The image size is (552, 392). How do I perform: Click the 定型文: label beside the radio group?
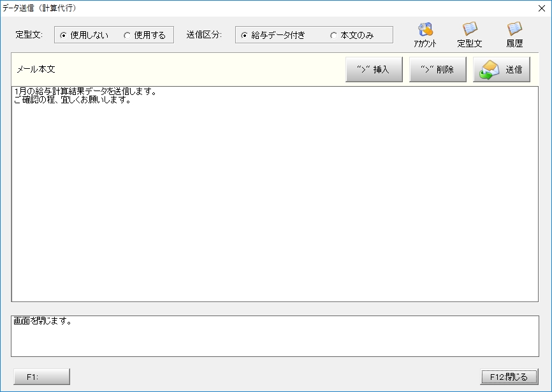(x=29, y=35)
